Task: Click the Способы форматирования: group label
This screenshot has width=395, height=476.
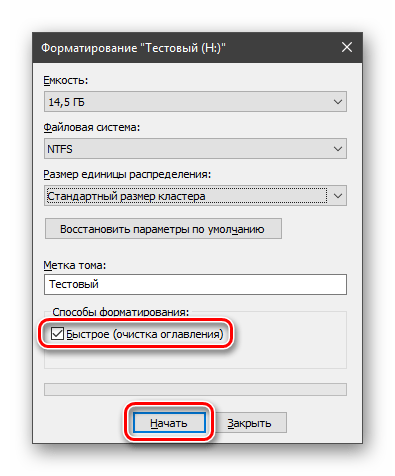Action: (x=121, y=312)
